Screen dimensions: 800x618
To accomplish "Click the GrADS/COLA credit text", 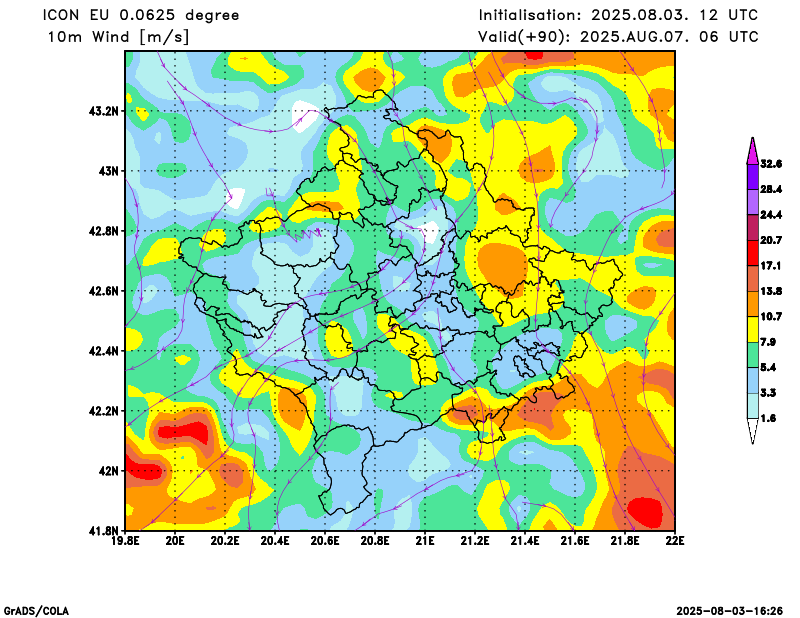I will [x=36, y=611].
